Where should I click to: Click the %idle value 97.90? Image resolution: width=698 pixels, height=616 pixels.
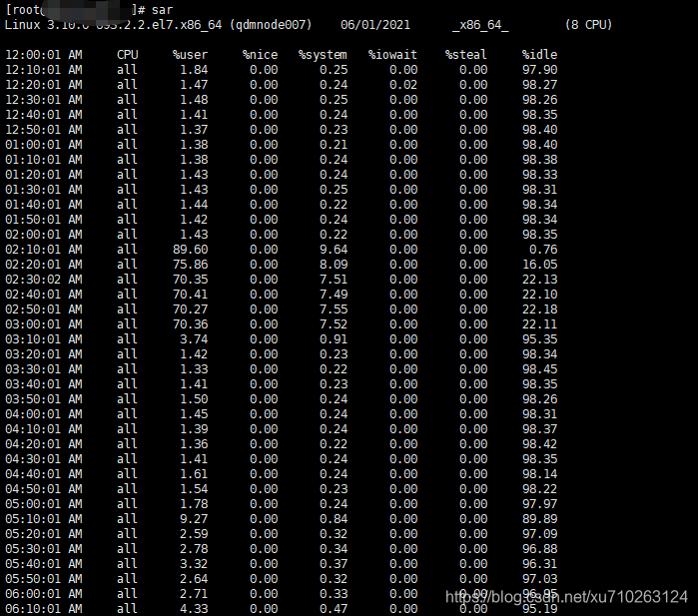pos(539,70)
